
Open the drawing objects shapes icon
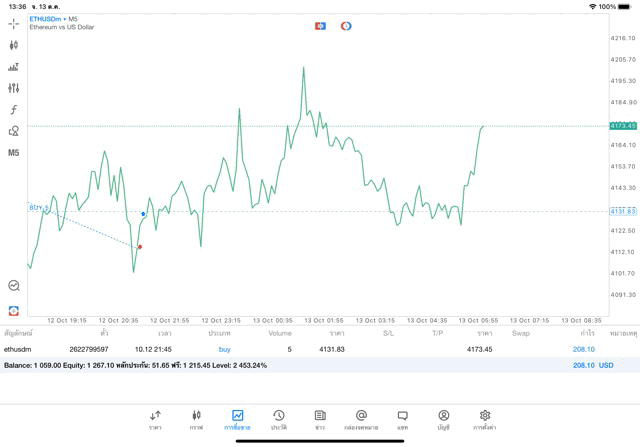(13, 131)
